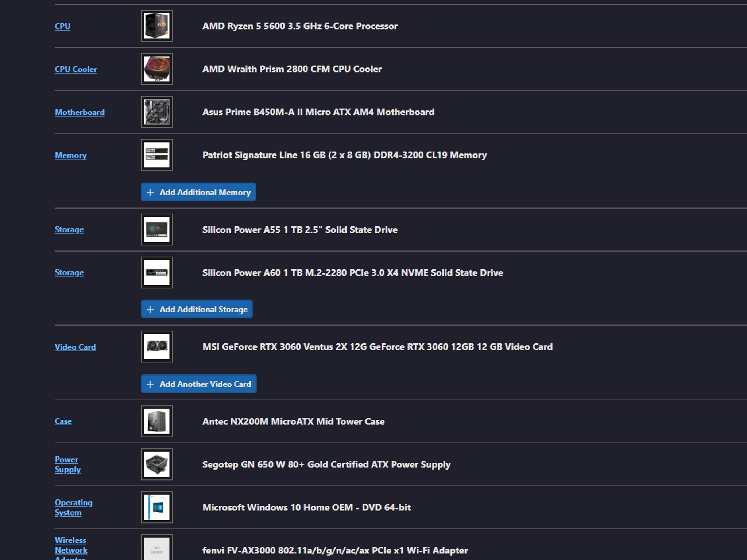Select Silicon Power A55 1 TB 2.5" drive name
The height and width of the screenshot is (560, 747).
pos(300,230)
